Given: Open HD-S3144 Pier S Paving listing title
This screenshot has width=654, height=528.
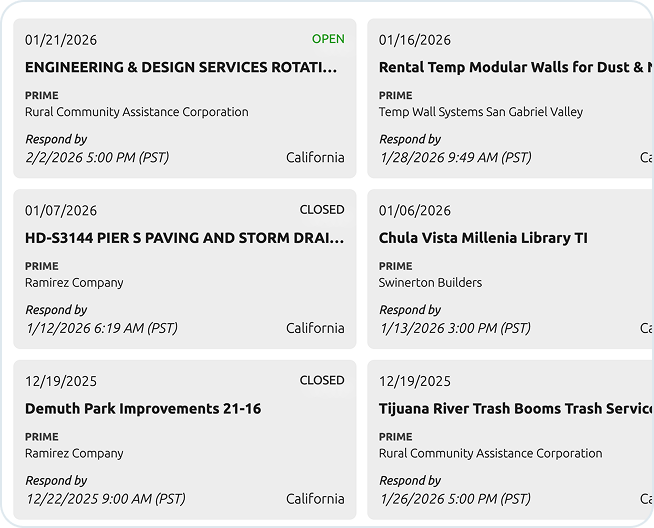Looking at the screenshot, I should (x=184, y=238).
